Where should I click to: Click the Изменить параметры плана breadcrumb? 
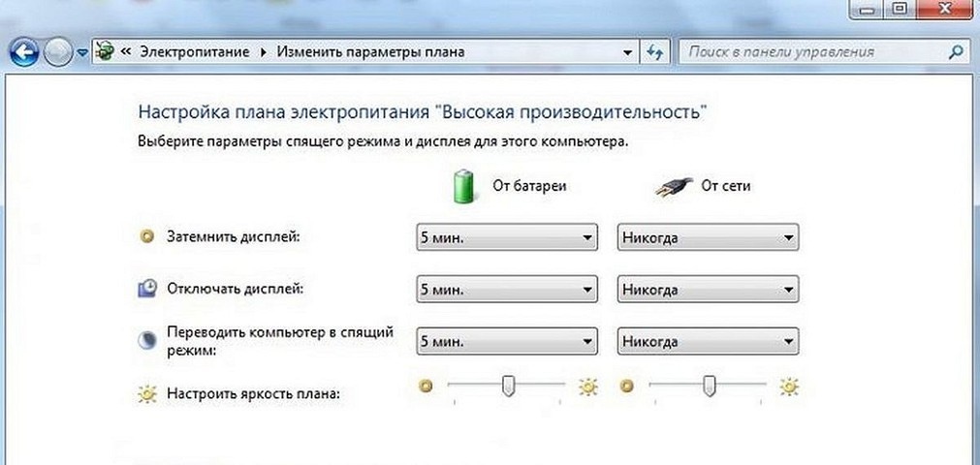point(370,52)
